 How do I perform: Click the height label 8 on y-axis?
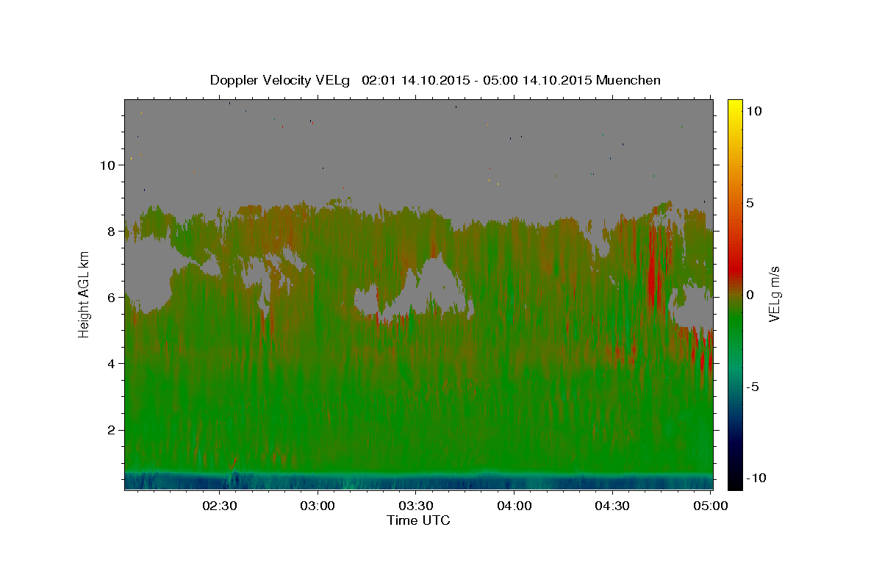coord(111,232)
